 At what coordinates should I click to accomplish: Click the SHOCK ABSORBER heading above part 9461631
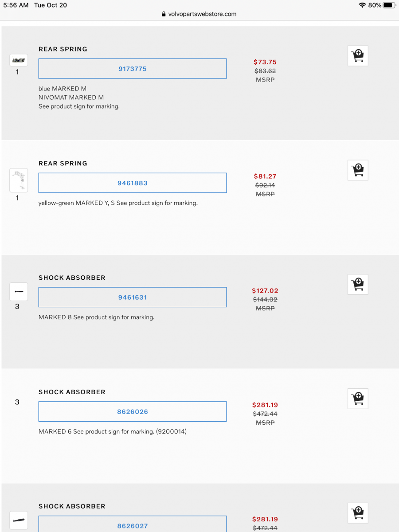(72, 278)
